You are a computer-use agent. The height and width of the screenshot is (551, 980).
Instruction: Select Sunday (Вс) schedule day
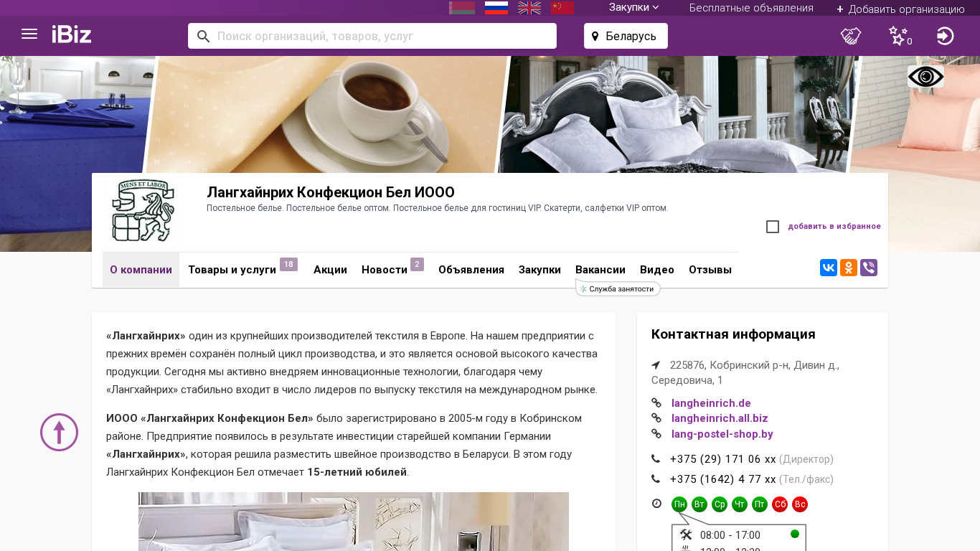[x=800, y=504]
